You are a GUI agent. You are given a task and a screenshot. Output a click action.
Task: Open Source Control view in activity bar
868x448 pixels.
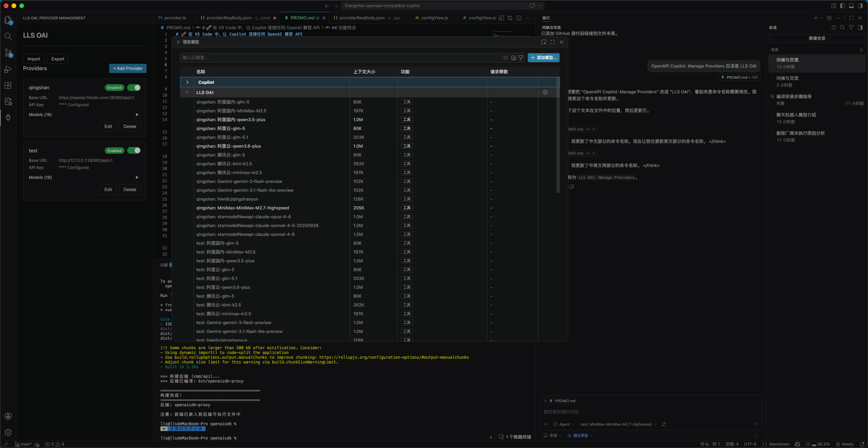coord(8,53)
